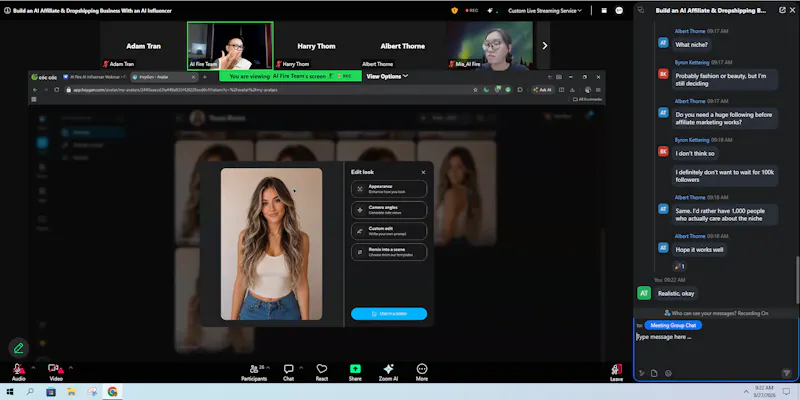Image resolution: width=800 pixels, height=400 pixels.
Task: Toggle the Chat panel from toolbar
Action: [x=288, y=372]
